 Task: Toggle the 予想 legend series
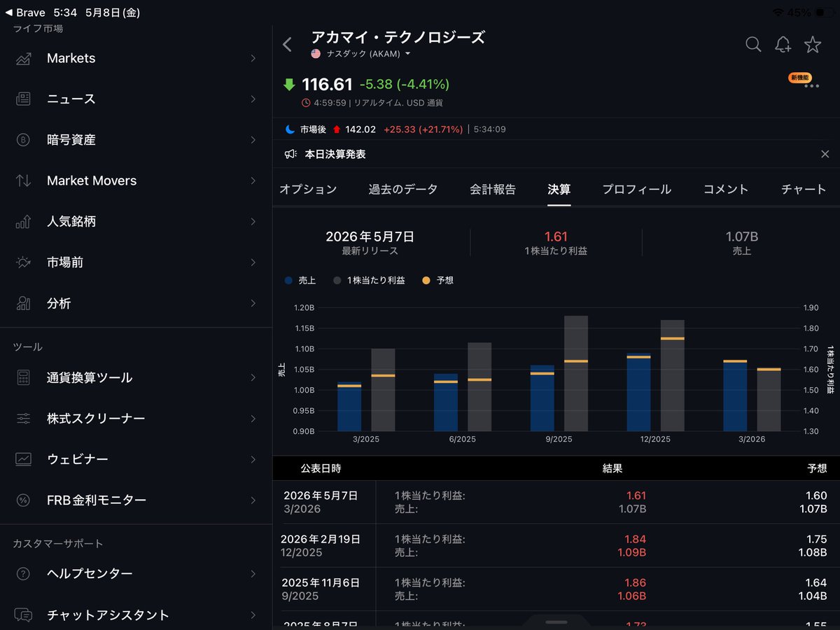(438, 280)
